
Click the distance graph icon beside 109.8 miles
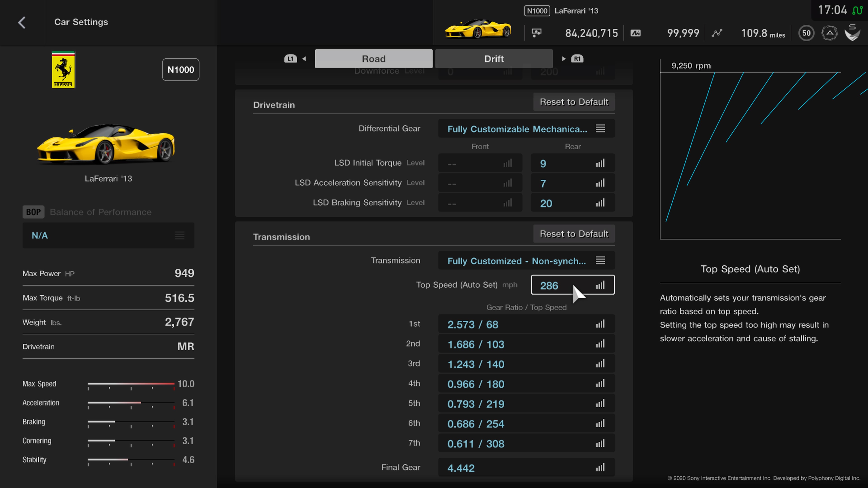(x=717, y=33)
